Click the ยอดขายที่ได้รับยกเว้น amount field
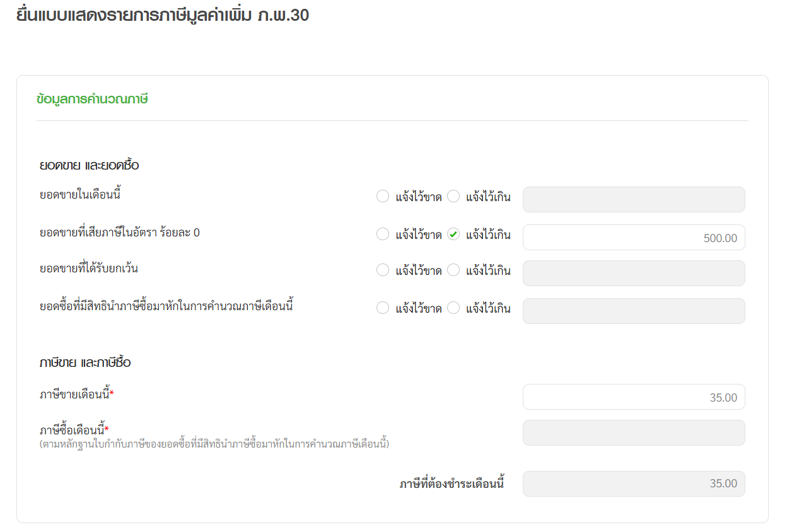The image size is (787, 532). click(633, 273)
